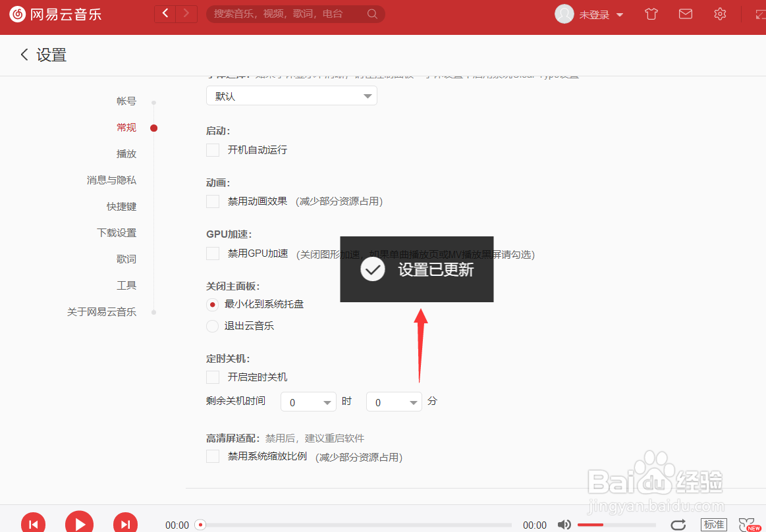The height and width of the screenshot is (532, 766).
Task: Click the 标准 sound quality button
Action: pos(713,524)
